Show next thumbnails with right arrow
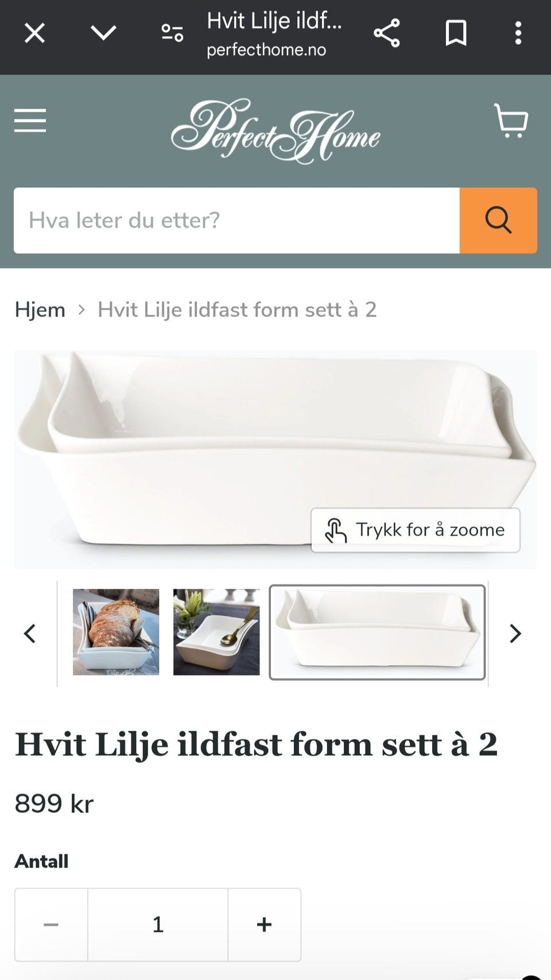The height and width of the screenshot is (980, 551). click(515, 634)
